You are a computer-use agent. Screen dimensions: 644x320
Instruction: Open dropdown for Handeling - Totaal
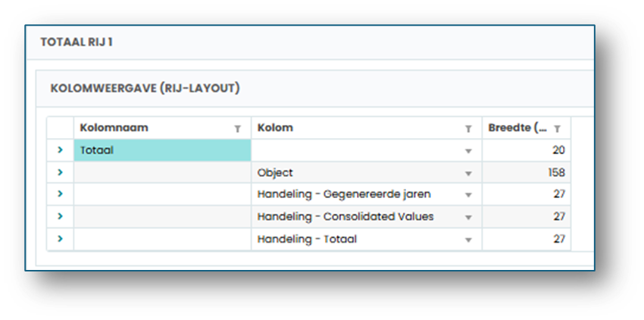pyautogui.click(x=468, y=240)
